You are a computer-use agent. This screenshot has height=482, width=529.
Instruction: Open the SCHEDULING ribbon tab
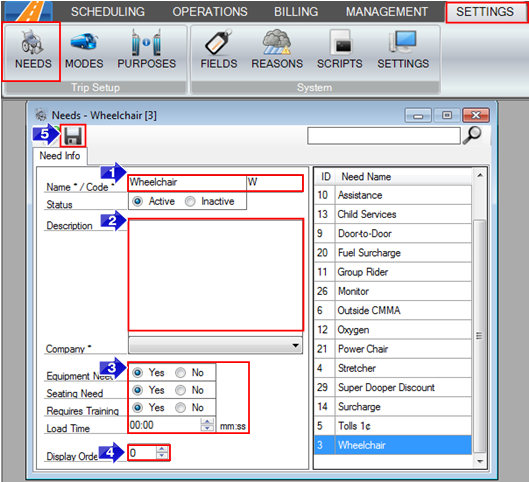click(x=108, y=12)
